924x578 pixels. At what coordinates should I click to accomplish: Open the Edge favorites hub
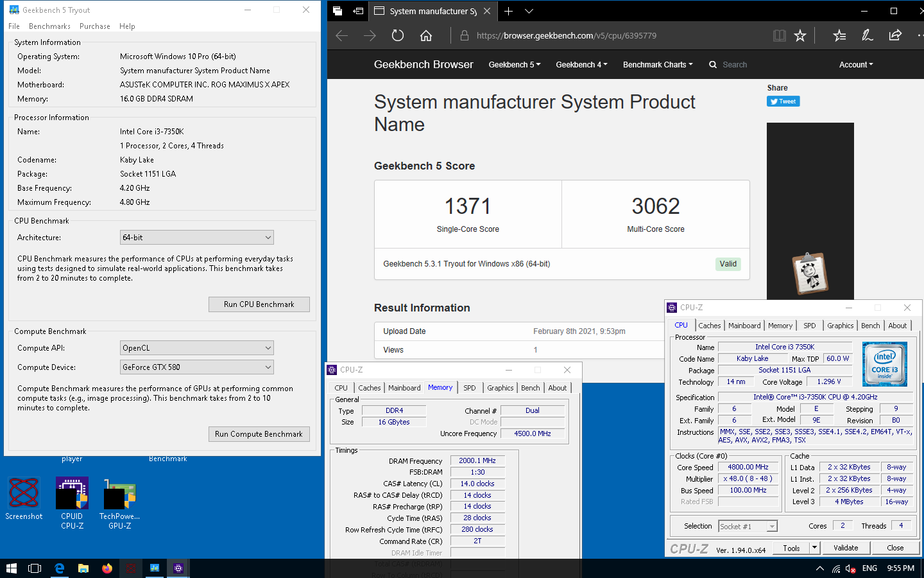(839, 36)
